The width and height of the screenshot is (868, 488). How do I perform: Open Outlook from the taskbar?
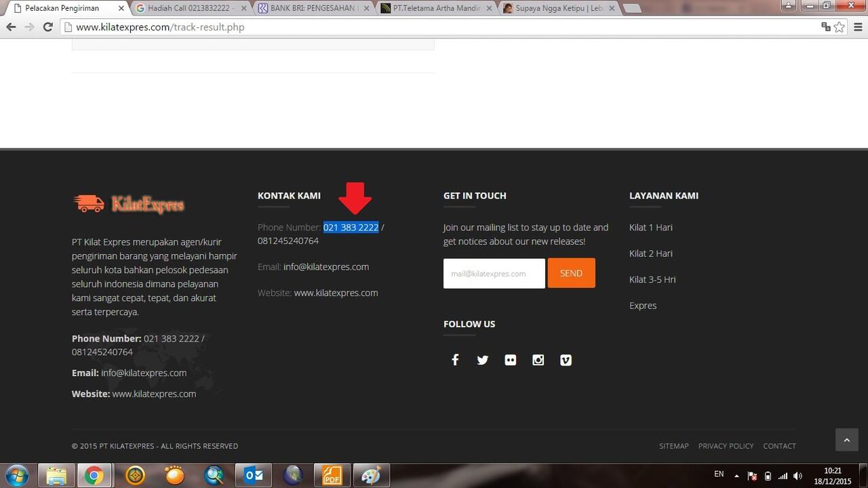(254, 476)
